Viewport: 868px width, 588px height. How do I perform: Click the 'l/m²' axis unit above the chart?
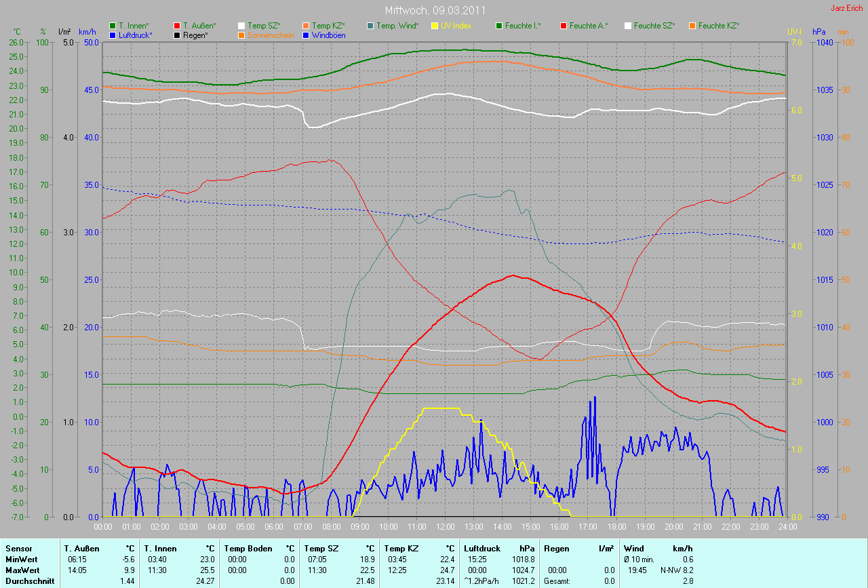coord(64,32)
